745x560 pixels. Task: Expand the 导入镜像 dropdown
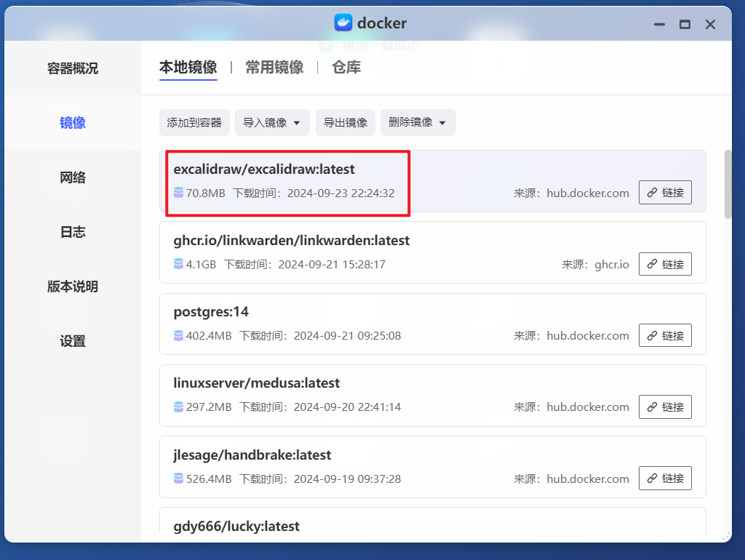(271, 122)
